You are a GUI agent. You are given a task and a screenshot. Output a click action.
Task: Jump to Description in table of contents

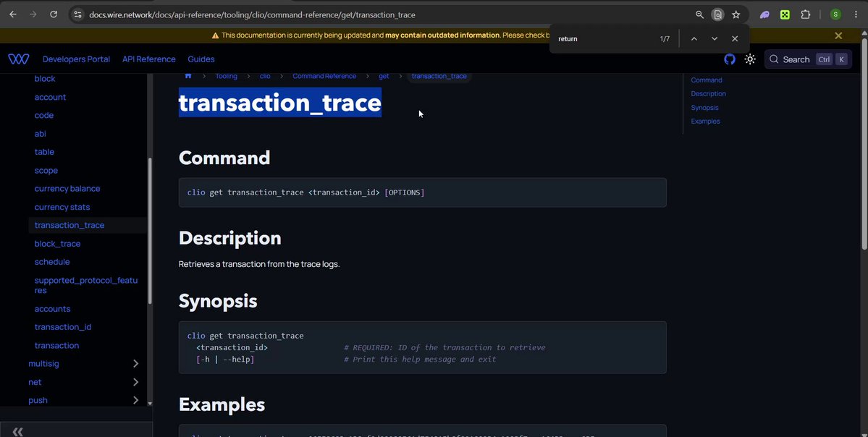click(709, 93)
